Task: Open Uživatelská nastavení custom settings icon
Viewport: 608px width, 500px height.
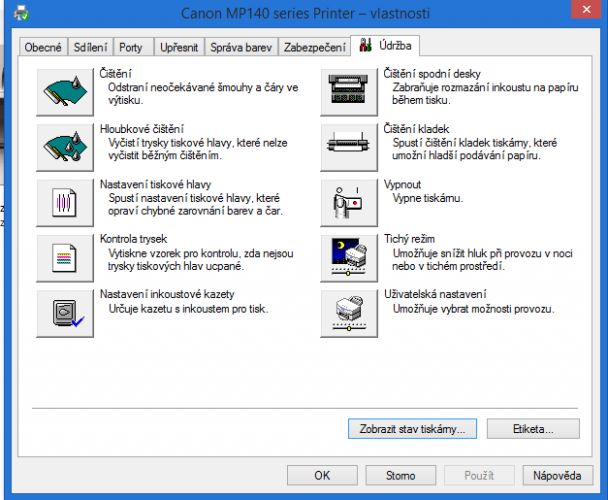Action: click(349, 313)
